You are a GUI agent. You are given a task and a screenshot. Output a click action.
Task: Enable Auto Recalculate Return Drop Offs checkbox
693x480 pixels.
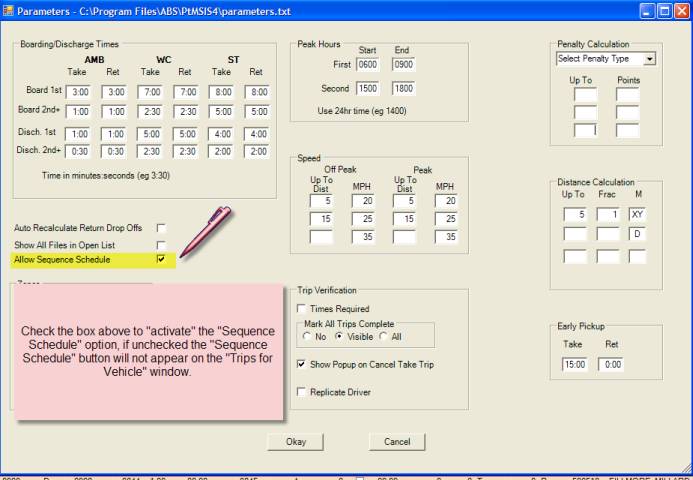tap(161, 228)
